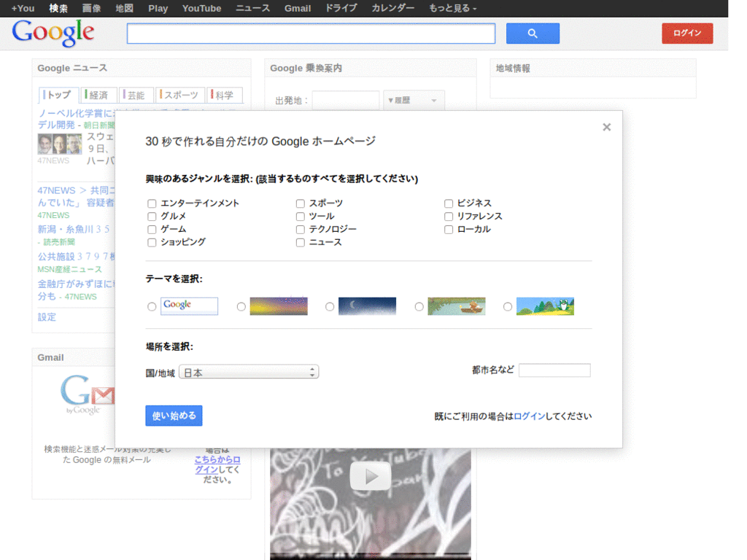Click the Gmail logo image
747x560 pixels.
88,394
